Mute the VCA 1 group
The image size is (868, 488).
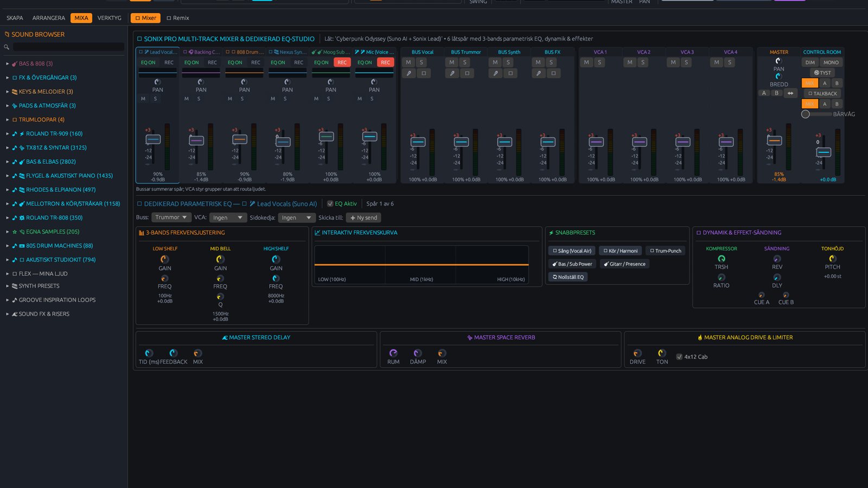(x=586, y=62)
